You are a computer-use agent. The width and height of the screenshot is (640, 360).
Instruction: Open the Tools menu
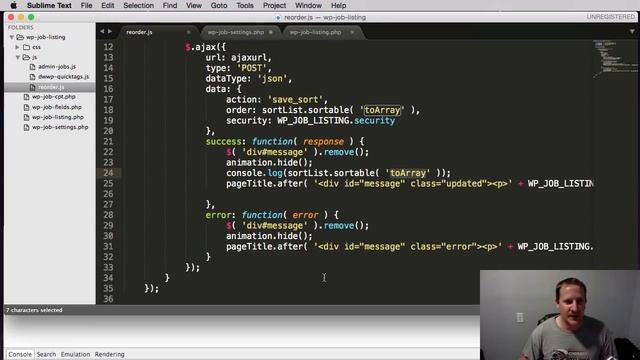point(244,5)
